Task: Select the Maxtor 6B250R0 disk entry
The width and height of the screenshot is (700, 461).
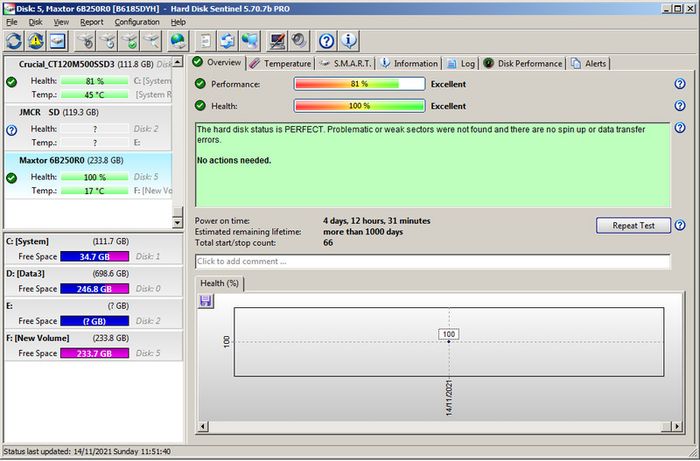Action: point(88,175)
